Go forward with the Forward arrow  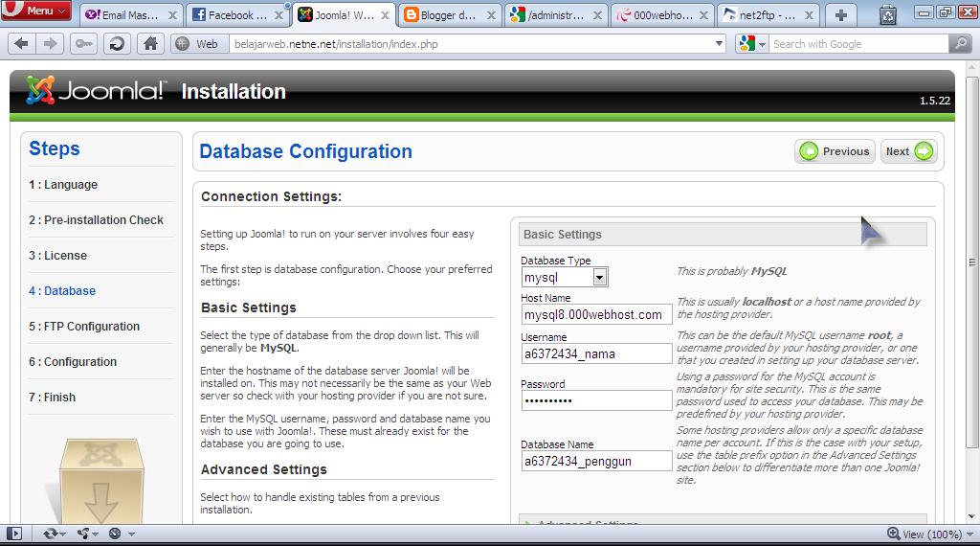point(50,44)
